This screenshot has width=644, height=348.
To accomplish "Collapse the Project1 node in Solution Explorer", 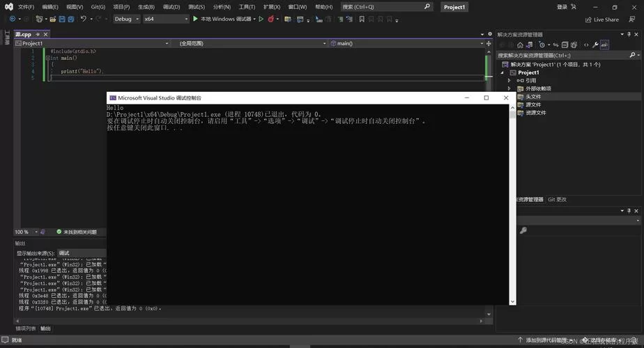I will tap(503, 72).
